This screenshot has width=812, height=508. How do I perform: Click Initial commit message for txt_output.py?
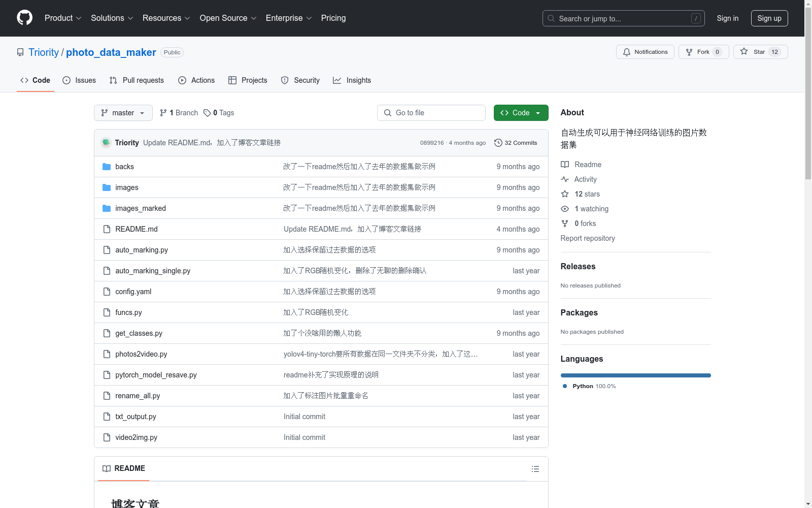tap(304, 417)
